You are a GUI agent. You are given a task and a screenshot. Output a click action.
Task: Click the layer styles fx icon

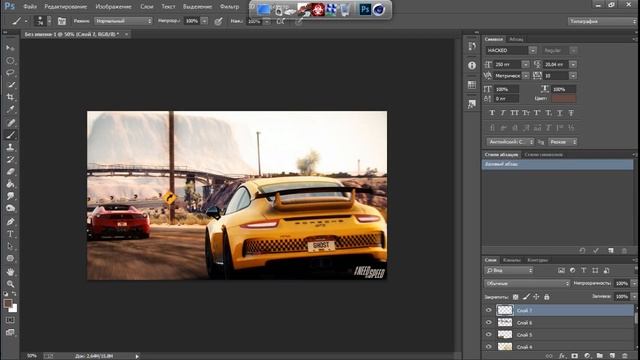click(562, 356)
